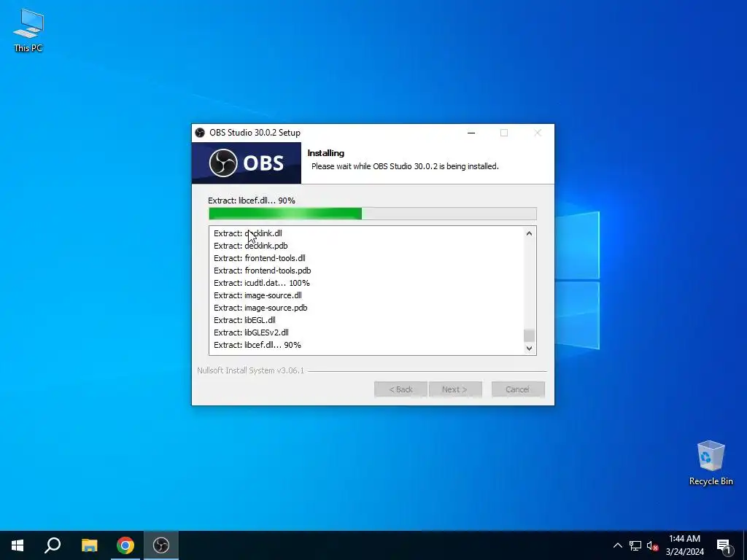
Task: Click the green installation progress bar
Action: point(373,214)
